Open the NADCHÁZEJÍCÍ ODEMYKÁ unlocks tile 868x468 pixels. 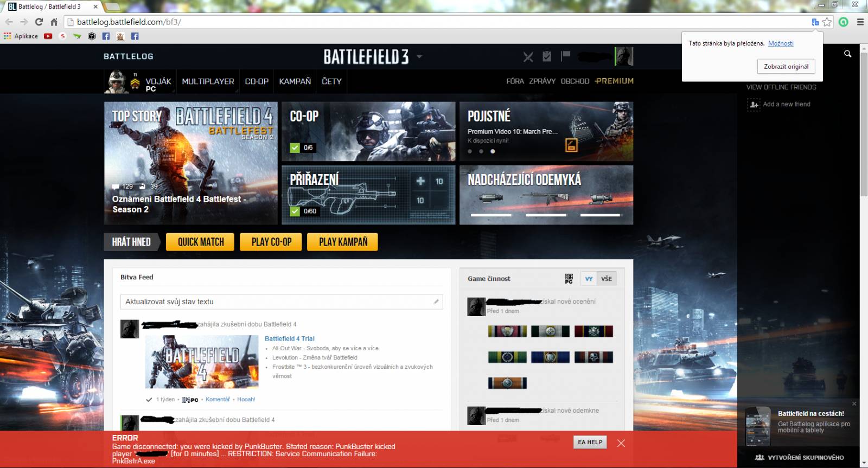[x=546, y=195]
